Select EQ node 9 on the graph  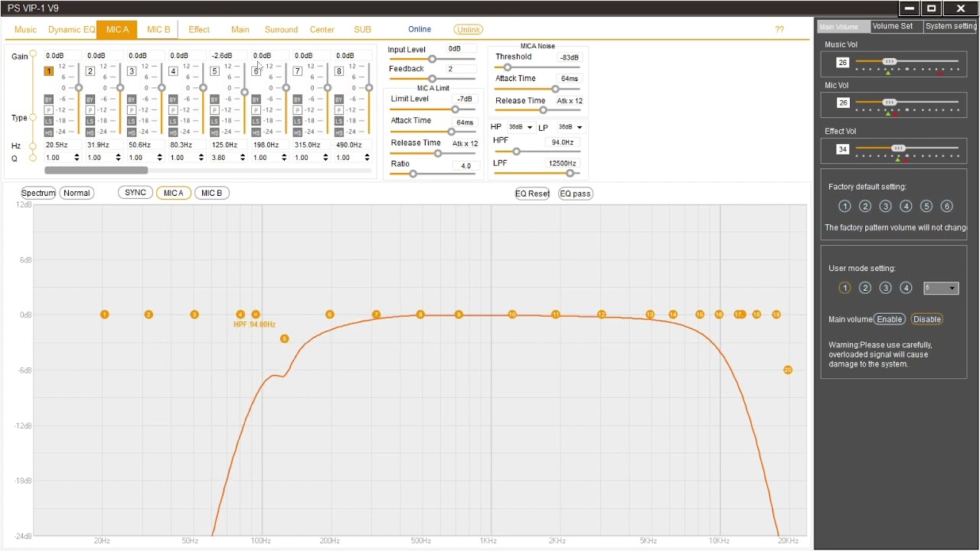click(x=459, y=315)
